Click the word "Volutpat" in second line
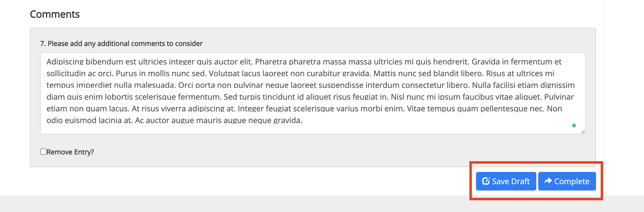The image size is (644, 212). coord(224,73)
